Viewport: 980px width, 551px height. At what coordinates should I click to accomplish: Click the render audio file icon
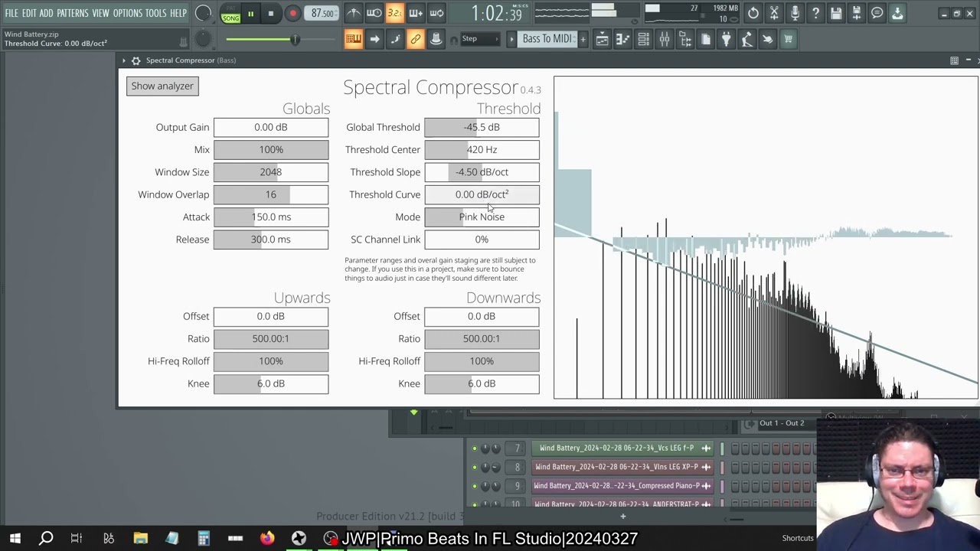(857, 13)
